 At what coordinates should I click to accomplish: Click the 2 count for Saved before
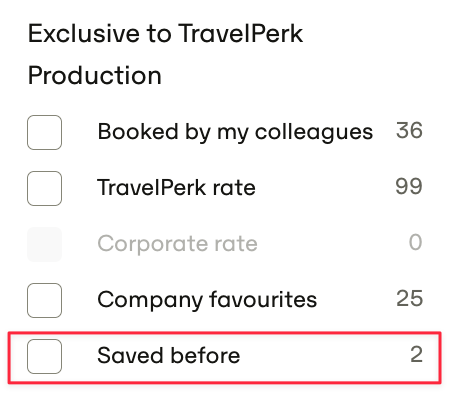[x=416, y=354]
